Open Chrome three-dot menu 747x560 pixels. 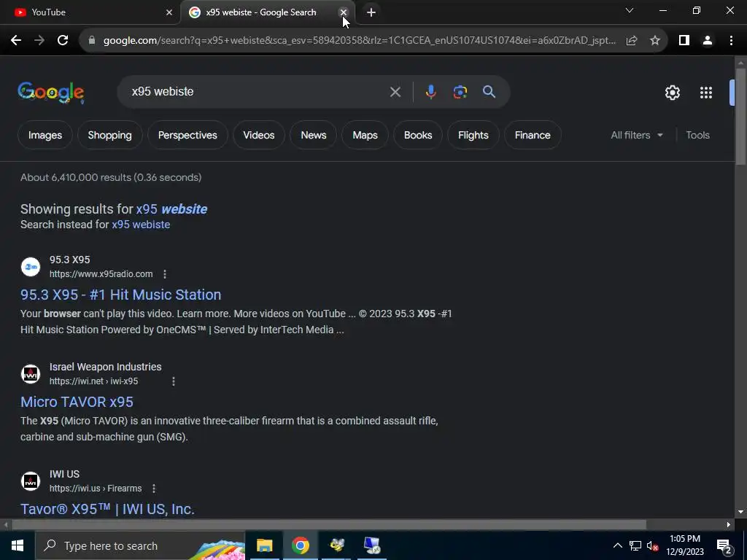pos(731,41)
